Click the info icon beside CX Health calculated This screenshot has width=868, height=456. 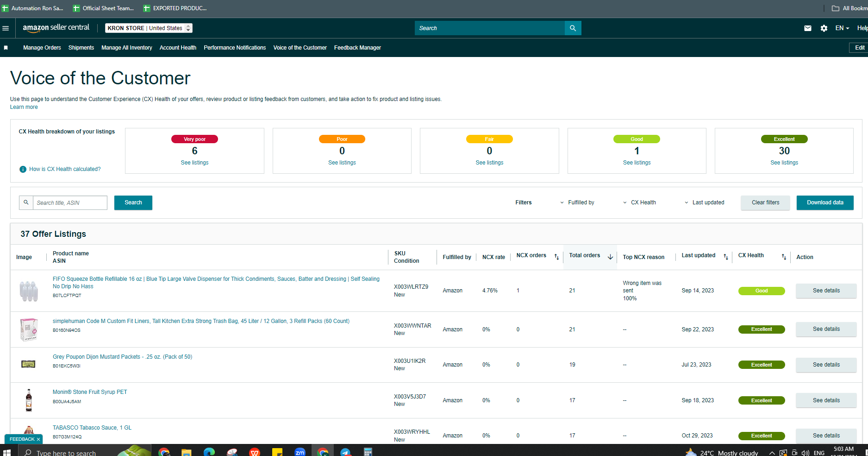(23, 170)
